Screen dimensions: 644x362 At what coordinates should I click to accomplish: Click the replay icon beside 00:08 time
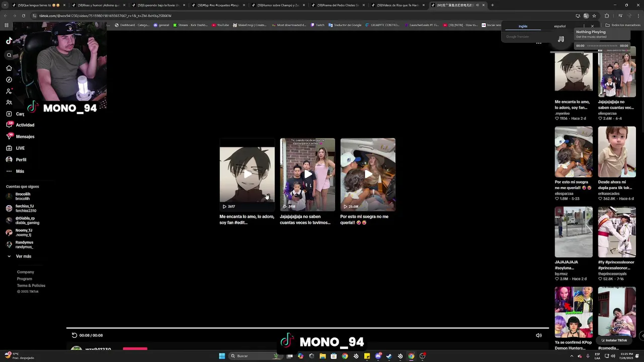74,335
